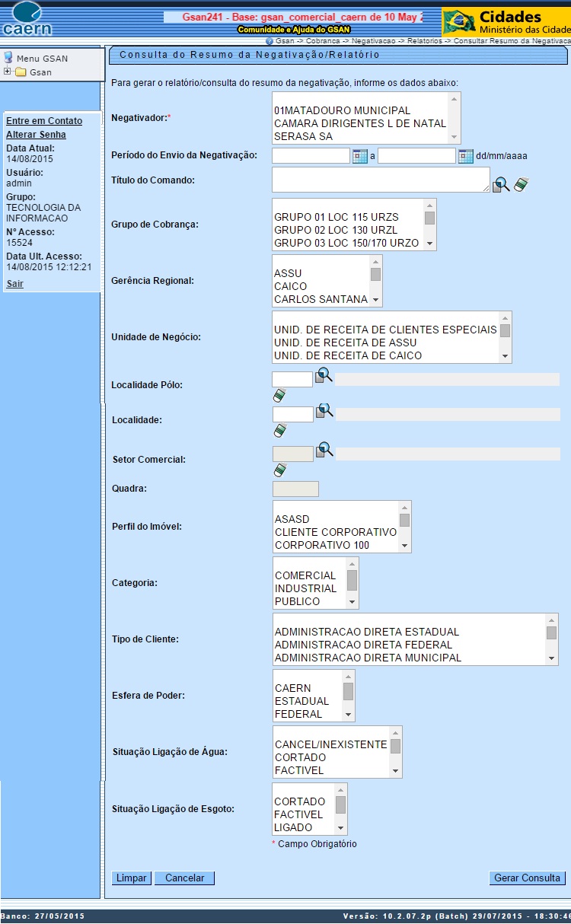The image size is (571, 924).
Task: Click the Localidade code input field
Action: (292, 415)
